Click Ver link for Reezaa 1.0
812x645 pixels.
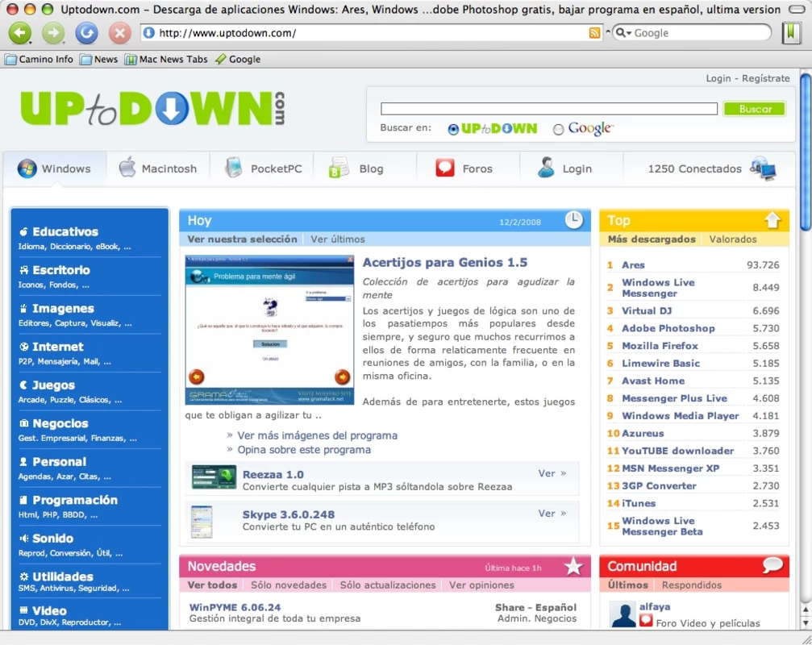tap(552, 473)
